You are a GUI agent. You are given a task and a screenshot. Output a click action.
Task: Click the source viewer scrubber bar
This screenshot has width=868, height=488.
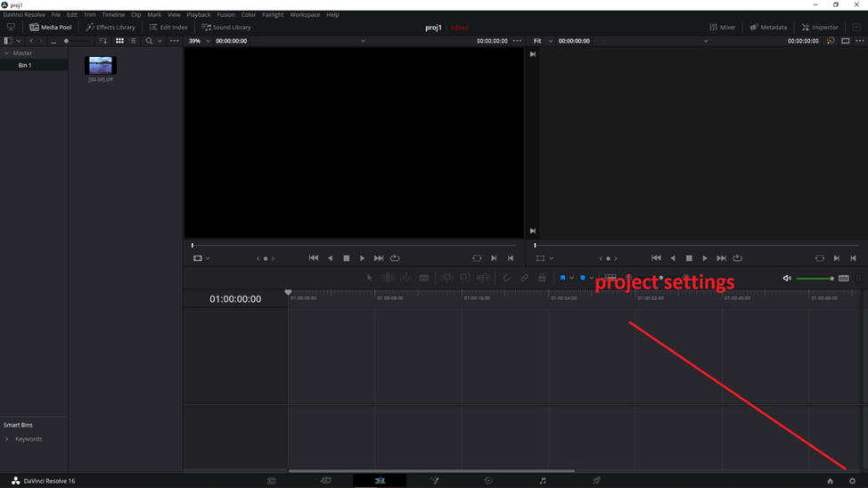[355, 245]
